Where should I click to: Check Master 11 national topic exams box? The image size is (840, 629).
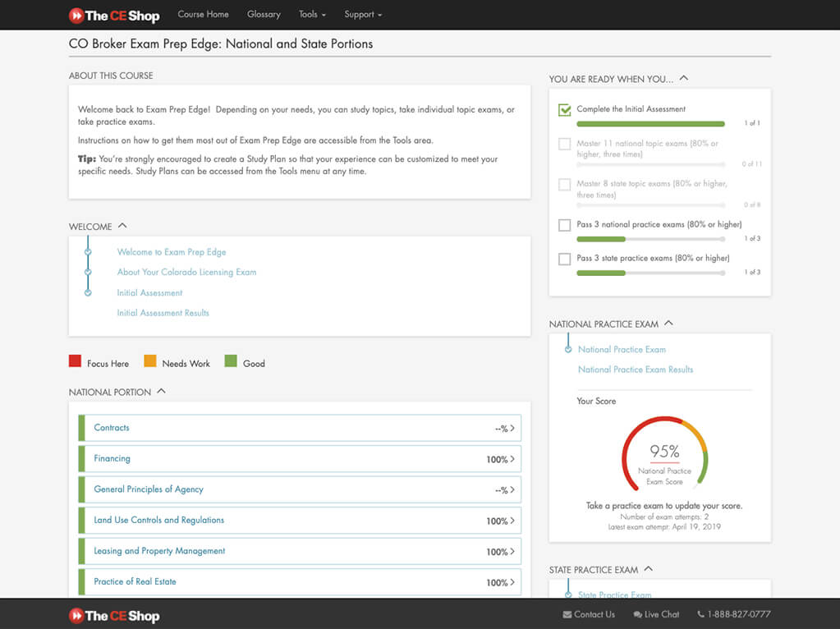[565, 145]
